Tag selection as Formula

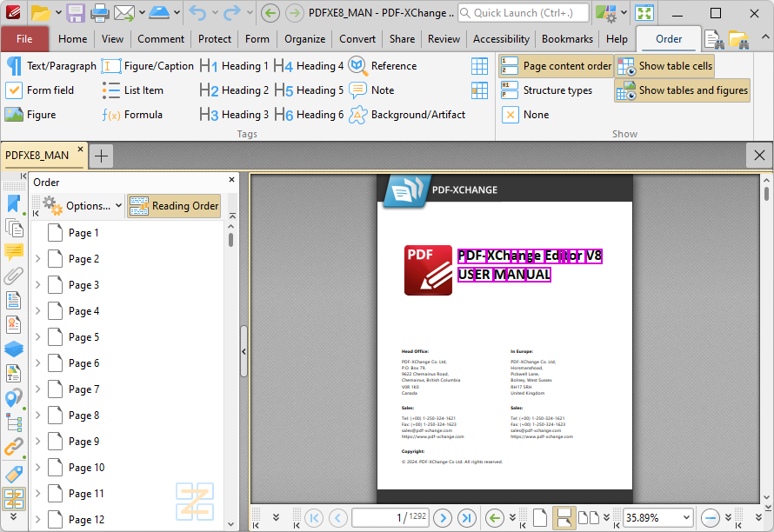[x=132, y=115]
